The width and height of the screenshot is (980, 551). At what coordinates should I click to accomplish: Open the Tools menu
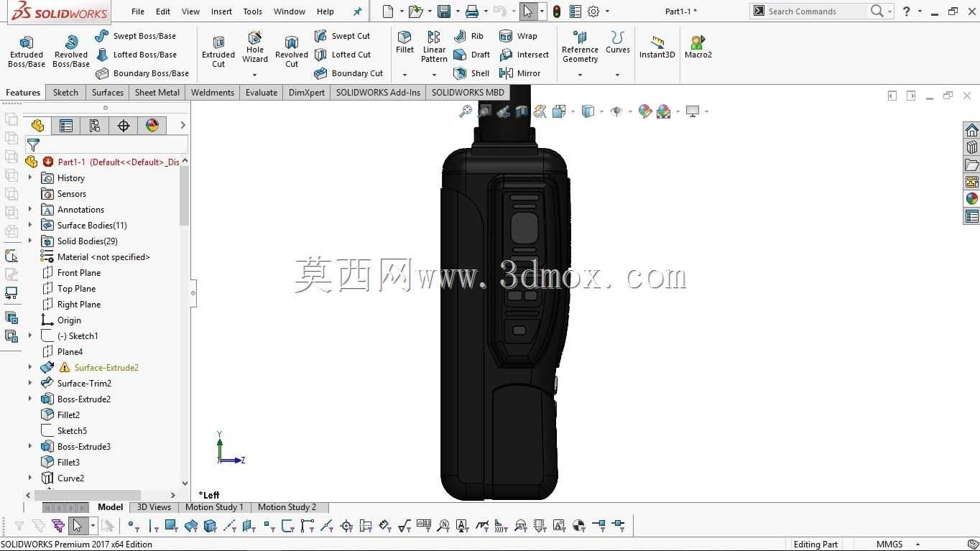click(253, 11)
